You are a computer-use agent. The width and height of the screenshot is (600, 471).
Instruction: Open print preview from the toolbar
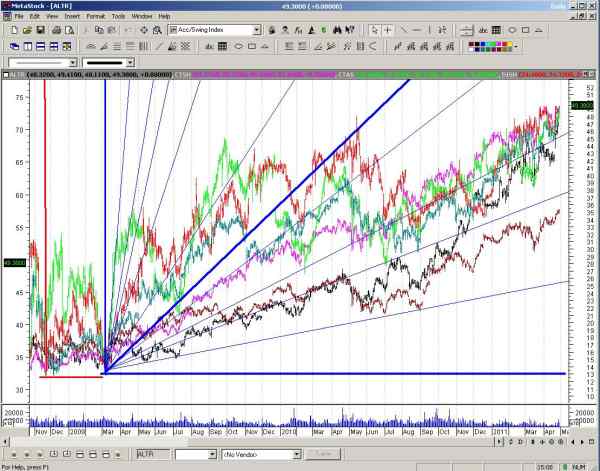[70, 30]
